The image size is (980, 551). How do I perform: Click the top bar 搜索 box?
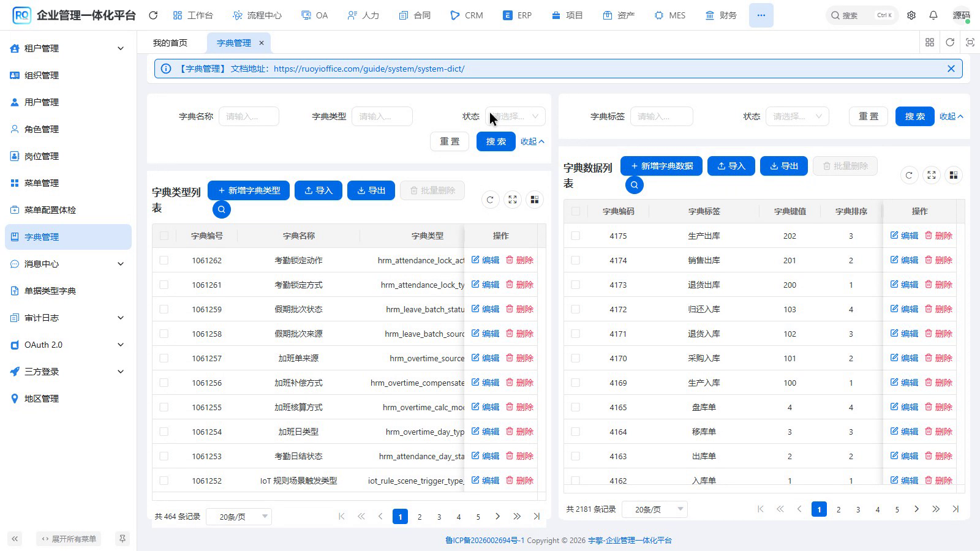point(862,15)
